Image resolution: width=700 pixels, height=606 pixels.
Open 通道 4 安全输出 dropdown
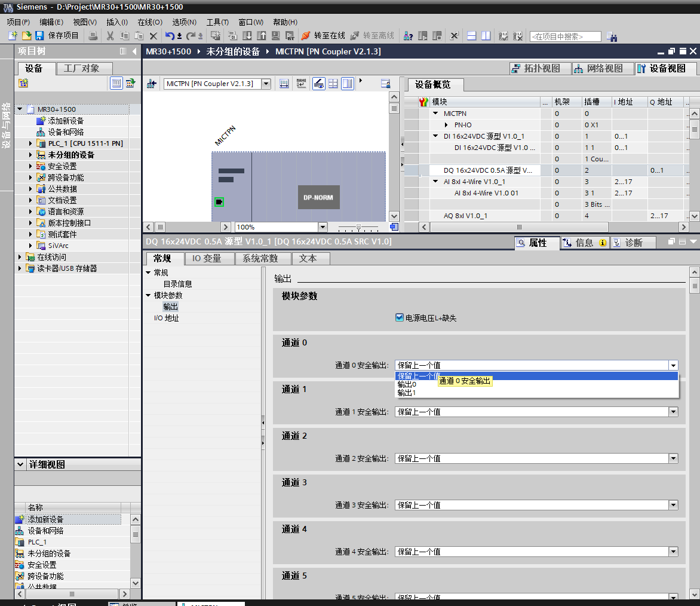[x=673, y=552]
